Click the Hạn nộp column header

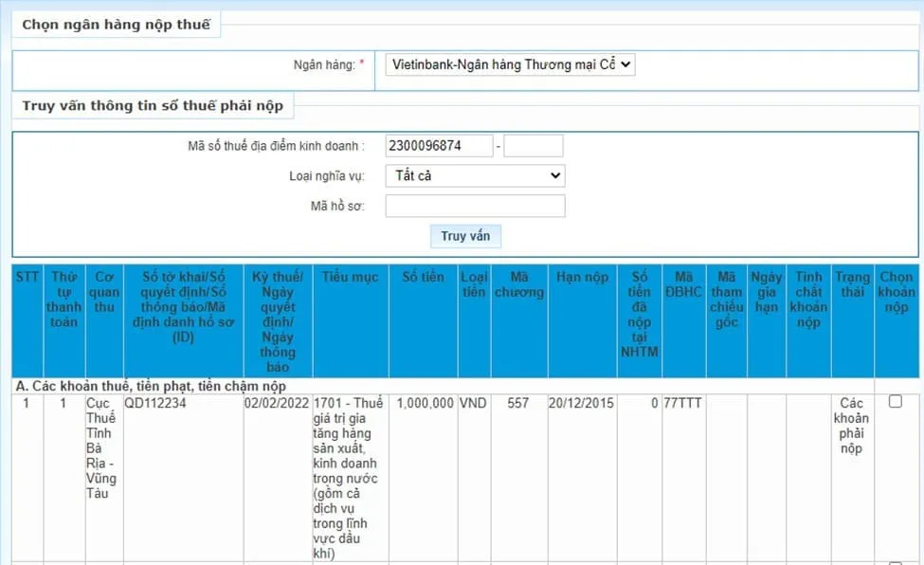[x=582, y=277]
